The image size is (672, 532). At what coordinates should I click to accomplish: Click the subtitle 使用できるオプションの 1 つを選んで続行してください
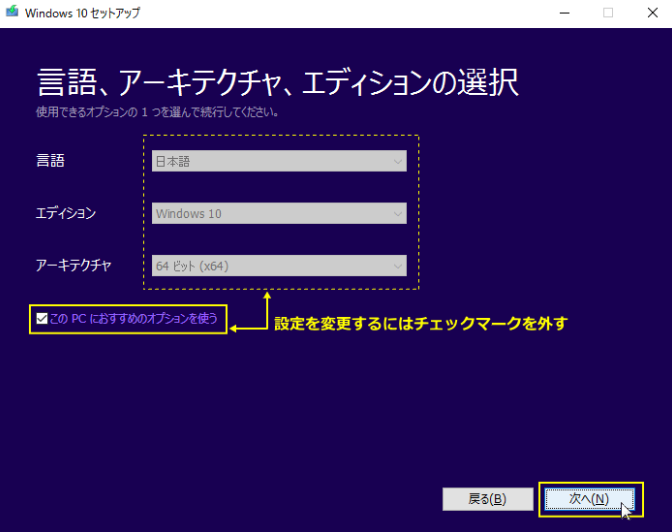pyautogui.click(x=157, y=112)
